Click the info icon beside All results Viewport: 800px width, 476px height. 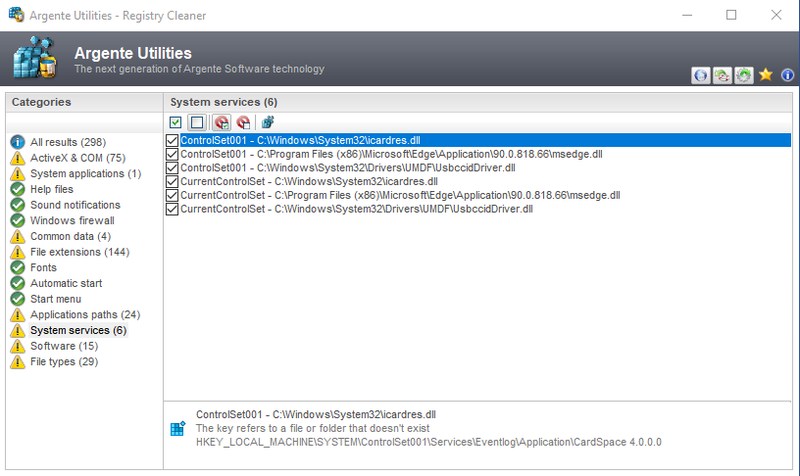coord(17,142)
